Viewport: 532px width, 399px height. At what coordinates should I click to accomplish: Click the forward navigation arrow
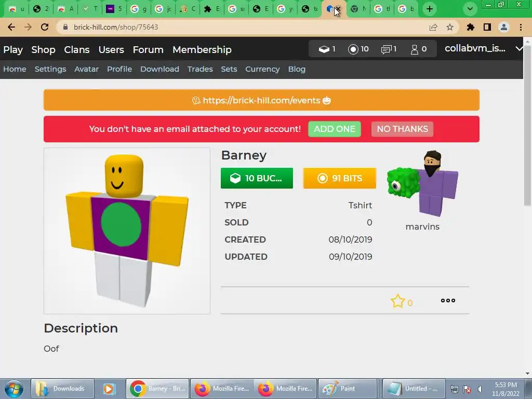click(28, 27)
